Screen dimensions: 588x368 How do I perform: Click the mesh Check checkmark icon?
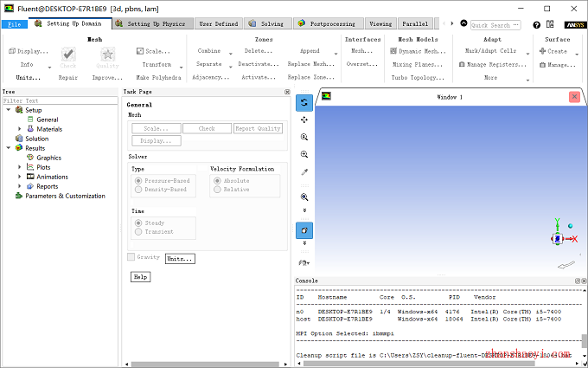click(x=67, y=55)
